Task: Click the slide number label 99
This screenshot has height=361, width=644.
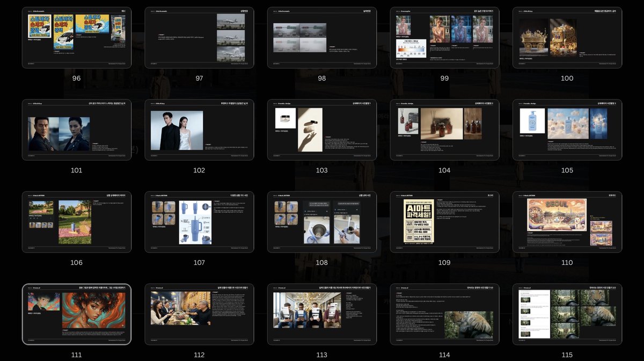Action: click(444, 78)
